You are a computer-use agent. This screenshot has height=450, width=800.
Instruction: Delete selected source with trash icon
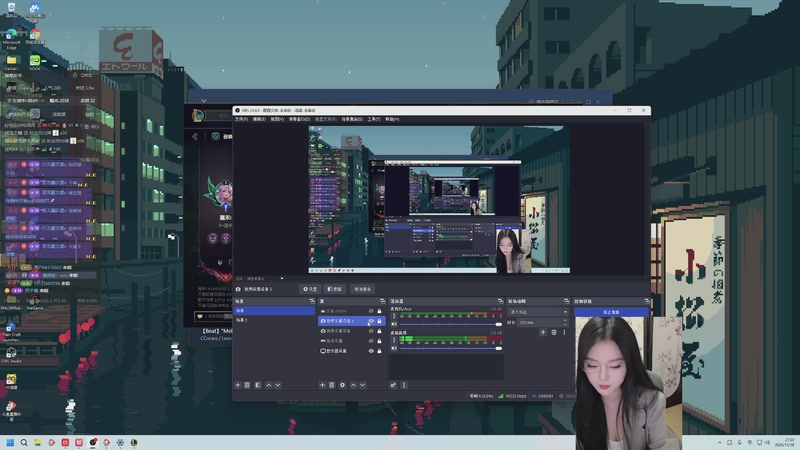coord(332,385)
